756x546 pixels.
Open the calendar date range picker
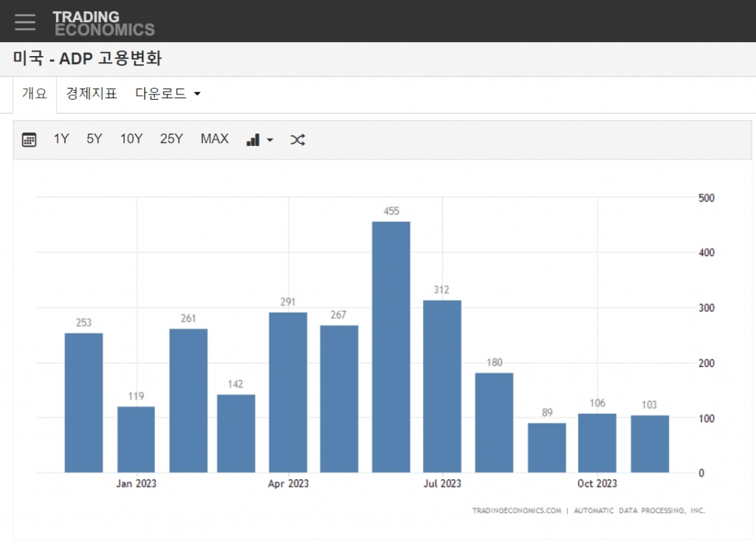tap(29, 139)
